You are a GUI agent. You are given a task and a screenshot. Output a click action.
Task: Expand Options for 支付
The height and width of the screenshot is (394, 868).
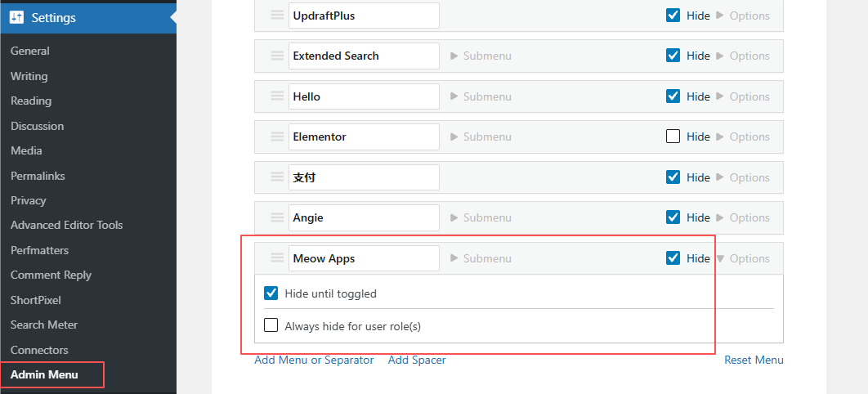click(743, 177)
